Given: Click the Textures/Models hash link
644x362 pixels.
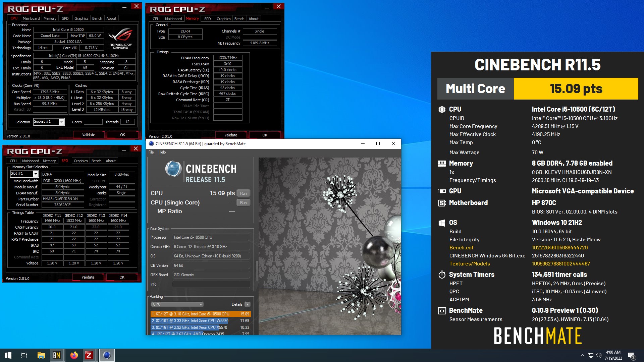Looking at the screenshot, I should click(x=560, y=264).
